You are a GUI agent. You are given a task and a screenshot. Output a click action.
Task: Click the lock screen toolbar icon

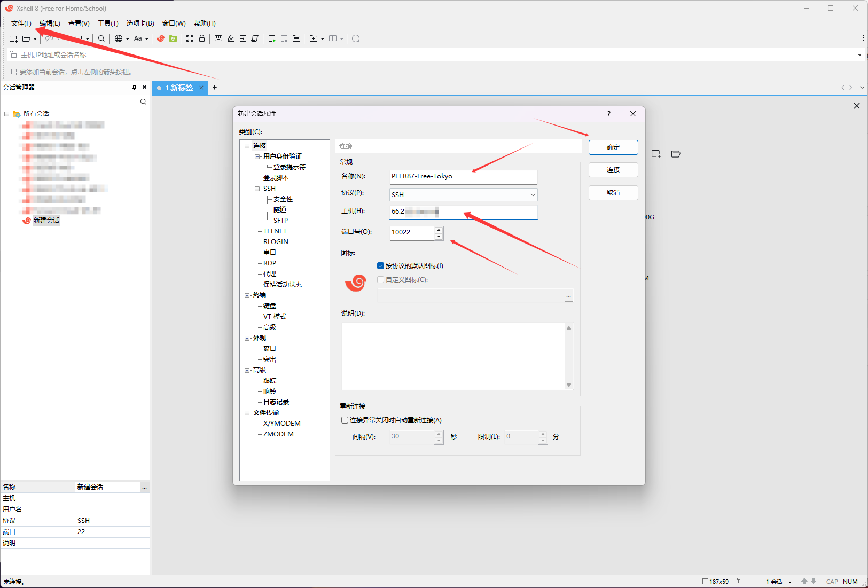(202, 38)
